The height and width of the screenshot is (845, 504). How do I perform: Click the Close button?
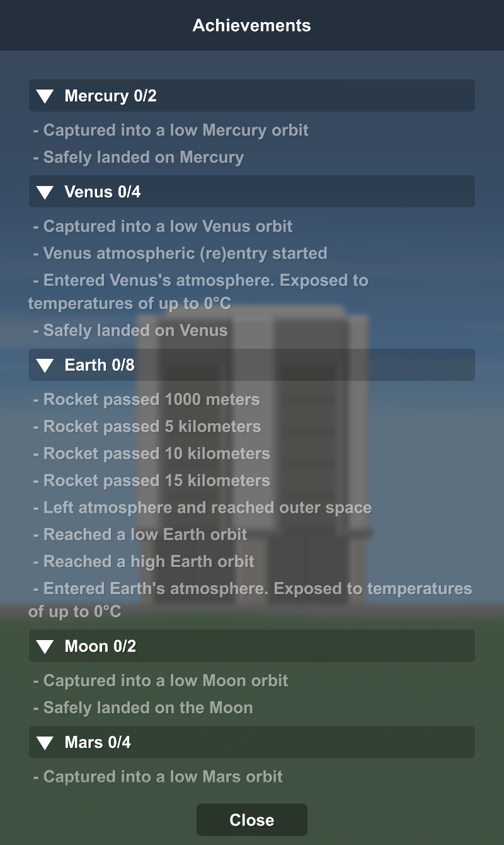[252, 820]
